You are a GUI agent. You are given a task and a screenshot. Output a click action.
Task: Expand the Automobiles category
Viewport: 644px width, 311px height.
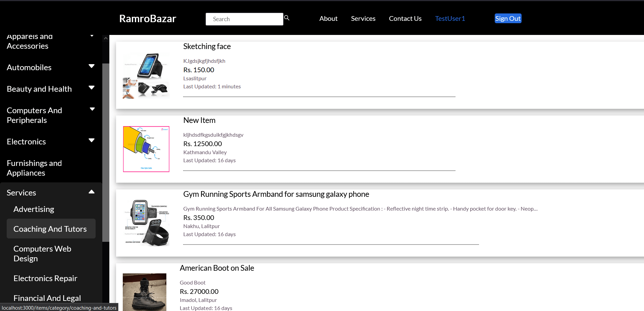tap(92, 66)
